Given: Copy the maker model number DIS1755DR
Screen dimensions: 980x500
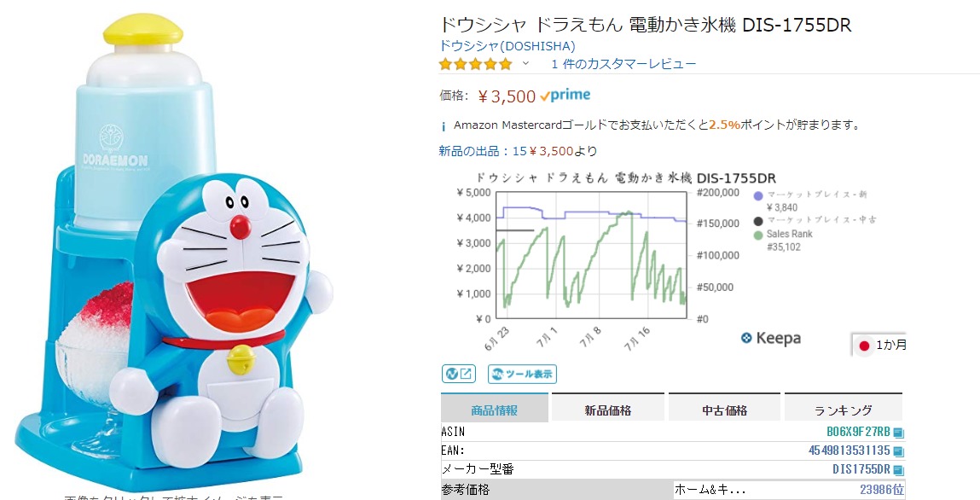Looking at the screenshot, I should point(898,470).
